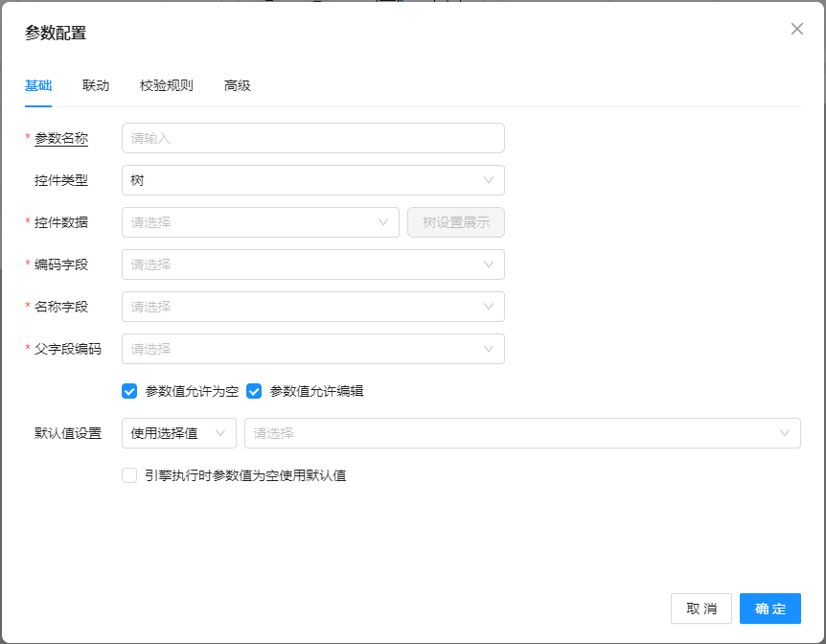The height and width of the screenshot is (644, 826).
Task: Click the 参数名称 field label
Action: [61, 138]
